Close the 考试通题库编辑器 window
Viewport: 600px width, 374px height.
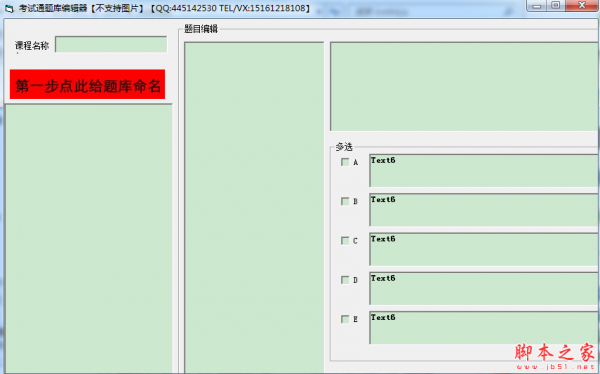point(582,5)
